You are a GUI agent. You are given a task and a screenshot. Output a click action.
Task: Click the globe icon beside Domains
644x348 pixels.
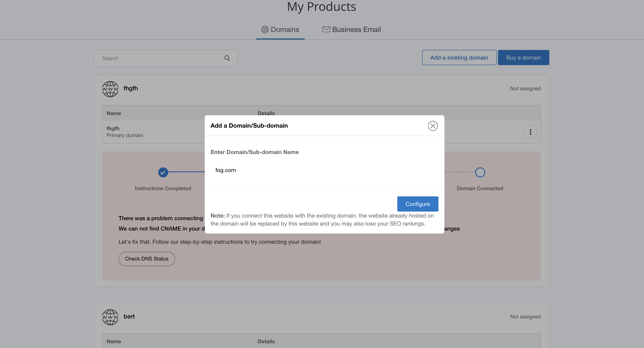tap(265, 30)
